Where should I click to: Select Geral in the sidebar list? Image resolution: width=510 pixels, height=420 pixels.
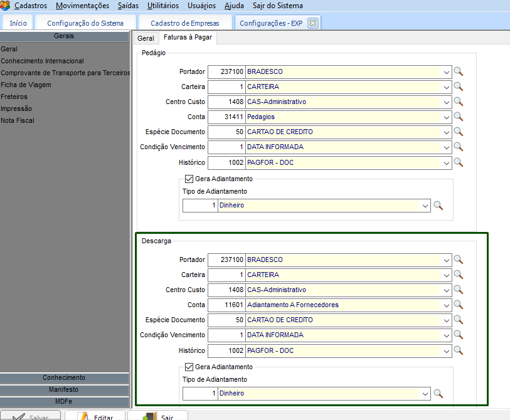9,49
